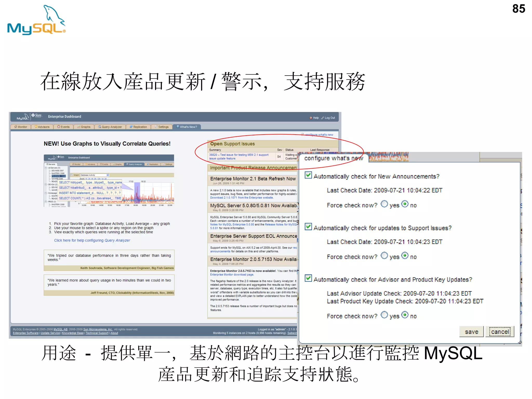The width and height of the screenshot is (532, 399).
Task: Open the Knowledge Base footer link
Action: click(73, 333)
